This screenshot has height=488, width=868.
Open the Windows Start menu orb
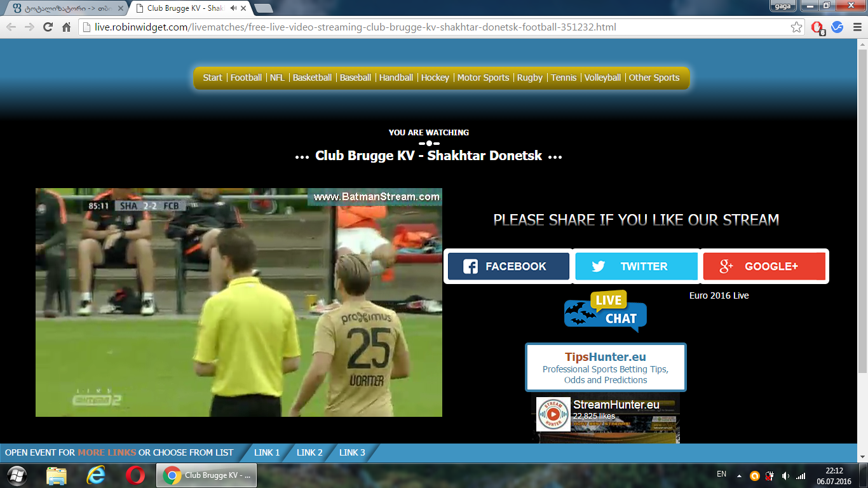click(x=17, y=475)
